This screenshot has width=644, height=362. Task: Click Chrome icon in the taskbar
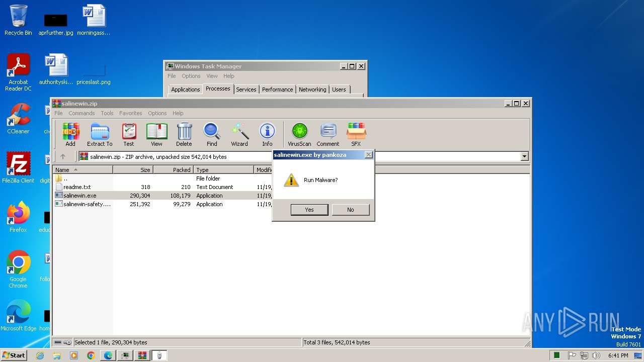click(91, 355)
